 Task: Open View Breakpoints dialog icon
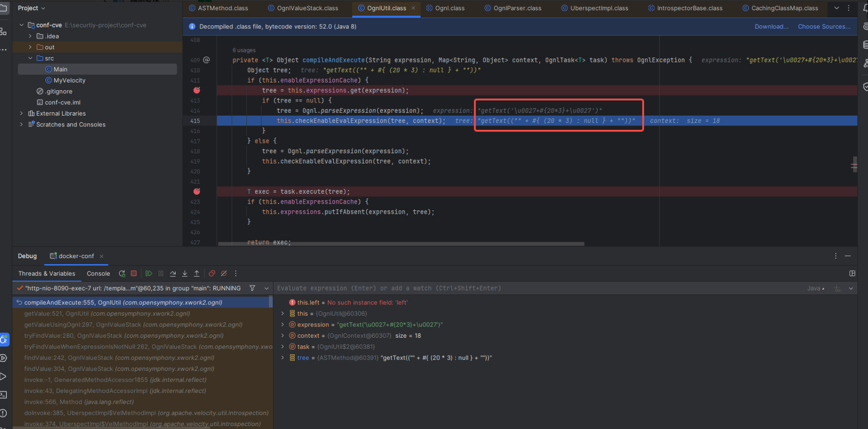pos(212,274)
